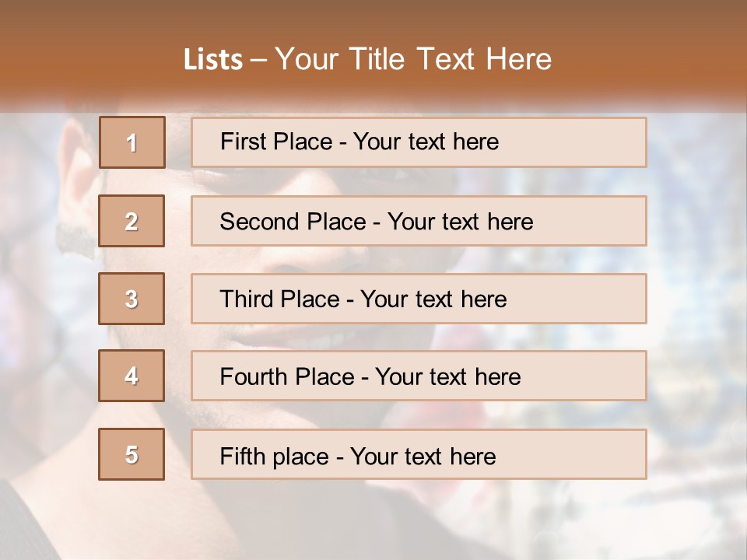Click 'Your text here' in fourth row
Image resolution: width=747 pixels, height=560 pixels.
click(448, 376)
